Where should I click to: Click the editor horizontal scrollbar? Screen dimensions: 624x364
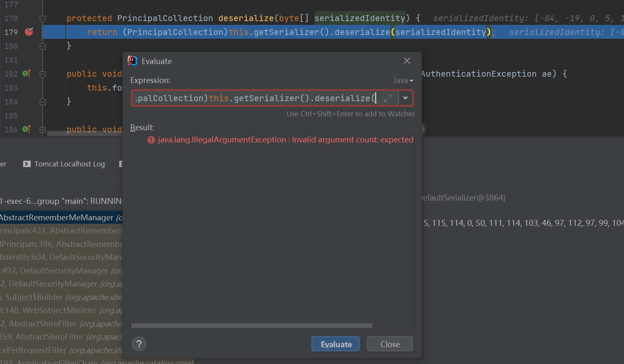[85, 134]
